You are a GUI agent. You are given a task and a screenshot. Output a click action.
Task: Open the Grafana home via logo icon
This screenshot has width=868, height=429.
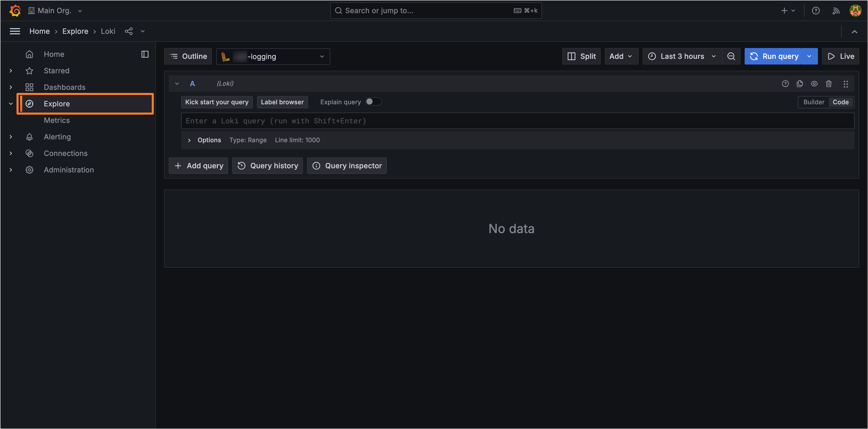point(15,10)
